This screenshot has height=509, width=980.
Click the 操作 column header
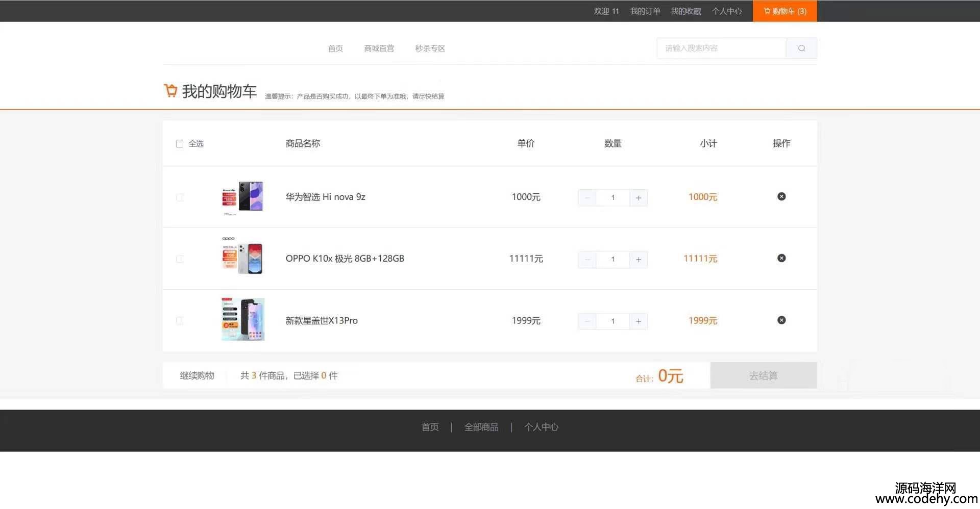[x=781, y=143]
